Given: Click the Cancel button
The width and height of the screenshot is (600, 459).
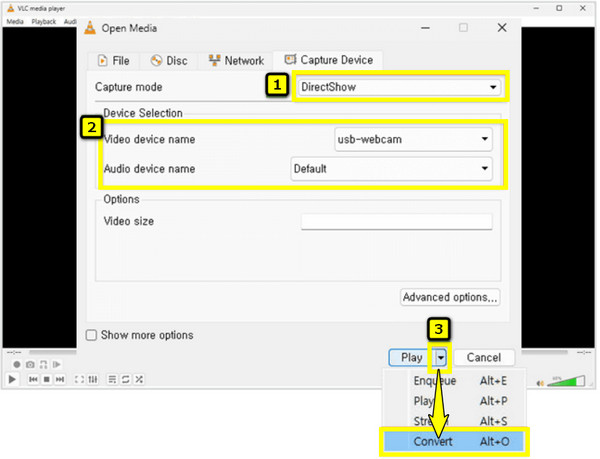Looking at the screenshot, I should coord(484,358).
